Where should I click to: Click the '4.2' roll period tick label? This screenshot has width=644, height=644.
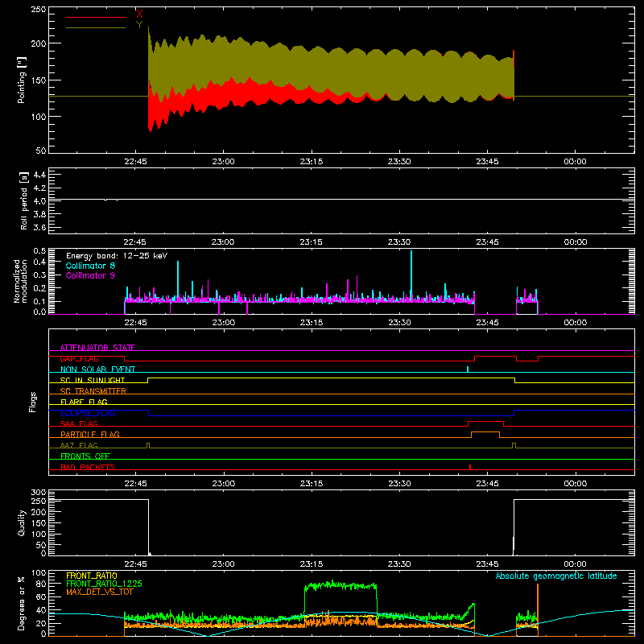point(39,188)
